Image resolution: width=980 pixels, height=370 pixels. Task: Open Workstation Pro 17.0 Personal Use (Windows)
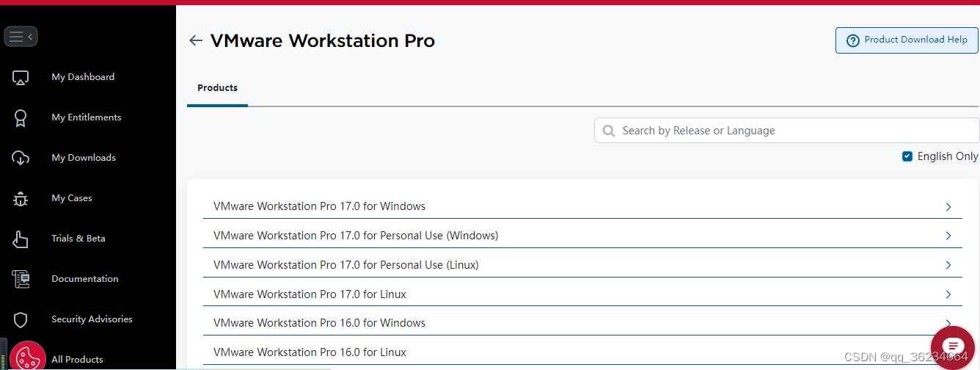(x=582, y=236)
